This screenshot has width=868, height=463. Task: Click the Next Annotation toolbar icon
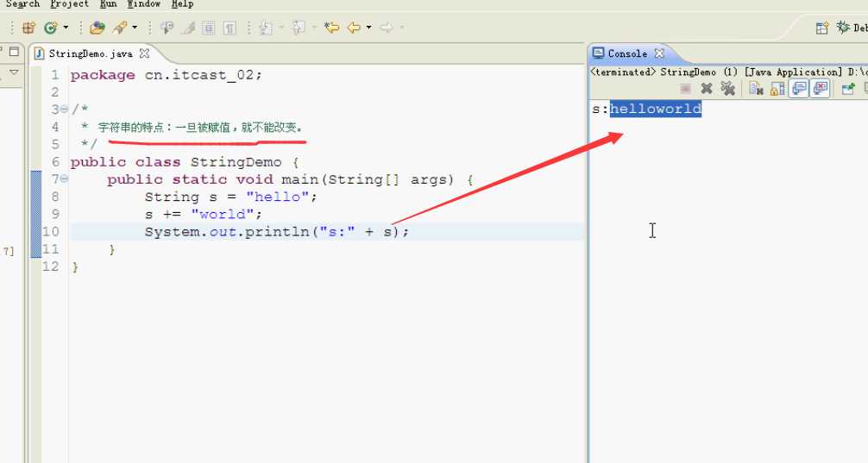click(266, 27)
